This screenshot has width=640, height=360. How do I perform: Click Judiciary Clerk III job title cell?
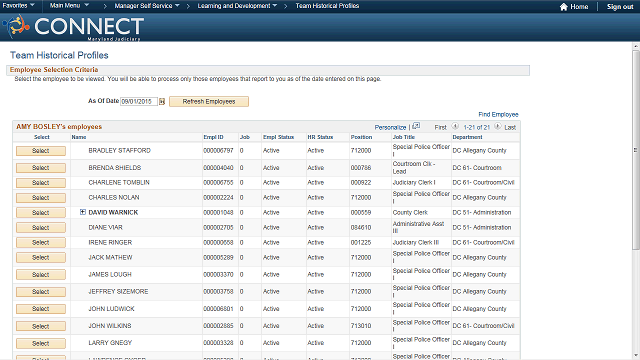416,242
